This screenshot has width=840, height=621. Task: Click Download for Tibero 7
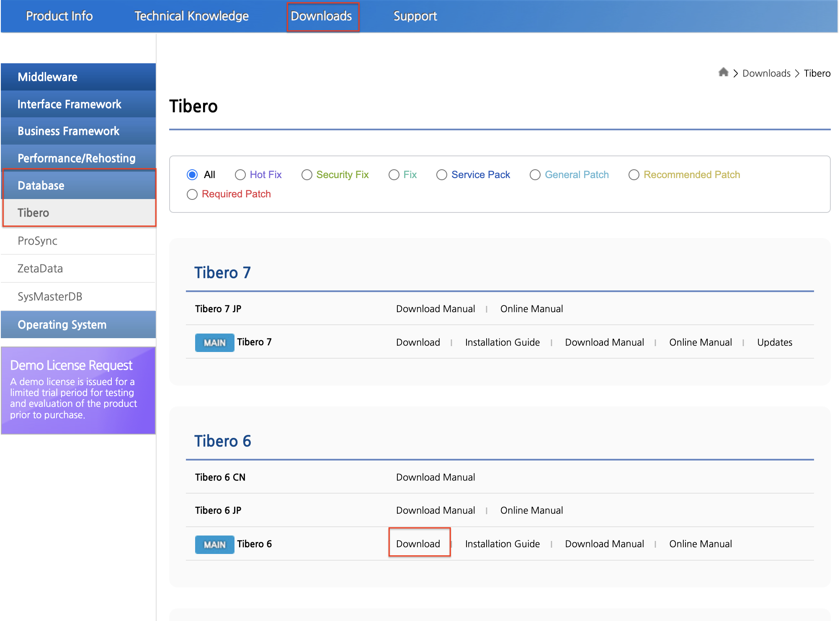click(x=418, y=342)
